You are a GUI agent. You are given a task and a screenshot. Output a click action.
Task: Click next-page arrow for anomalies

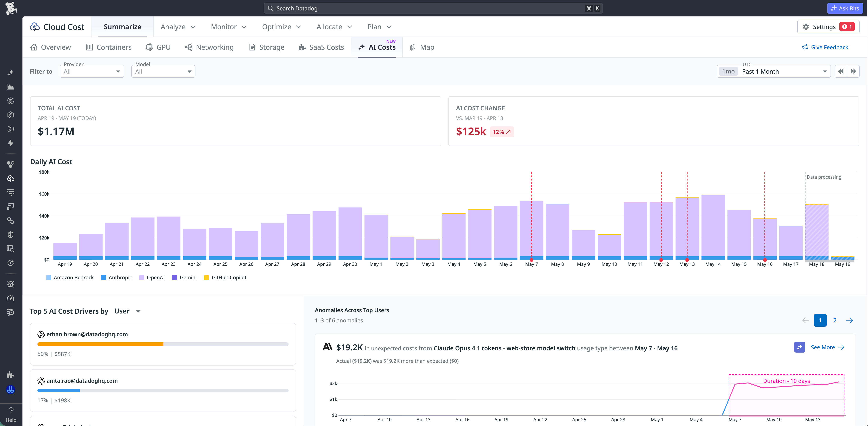(x=850, y=320)
